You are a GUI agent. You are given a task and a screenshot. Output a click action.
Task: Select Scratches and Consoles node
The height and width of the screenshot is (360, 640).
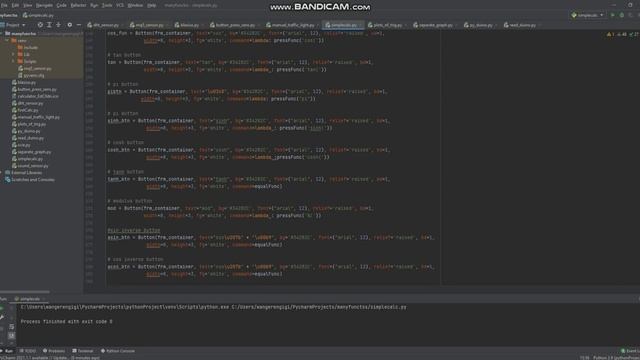[29, 180]
